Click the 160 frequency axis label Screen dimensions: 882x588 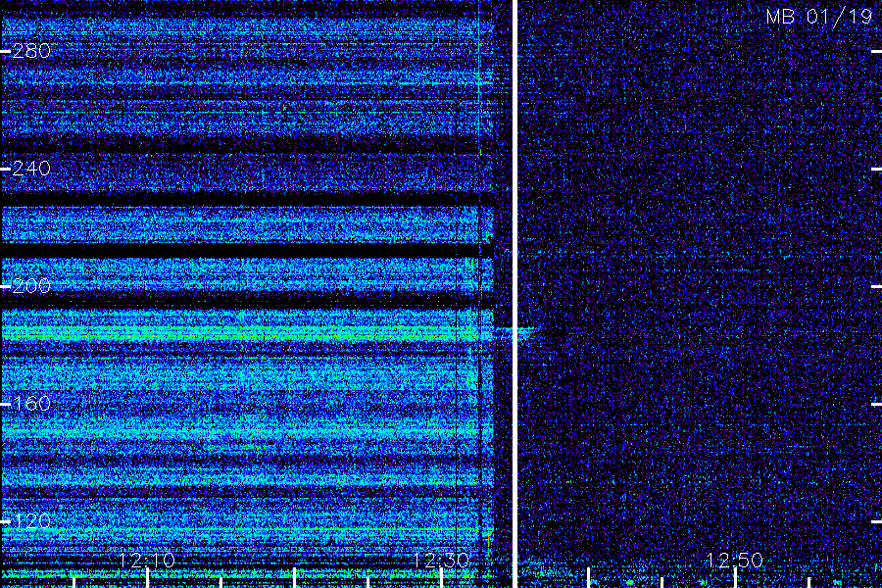pos(31,404)
